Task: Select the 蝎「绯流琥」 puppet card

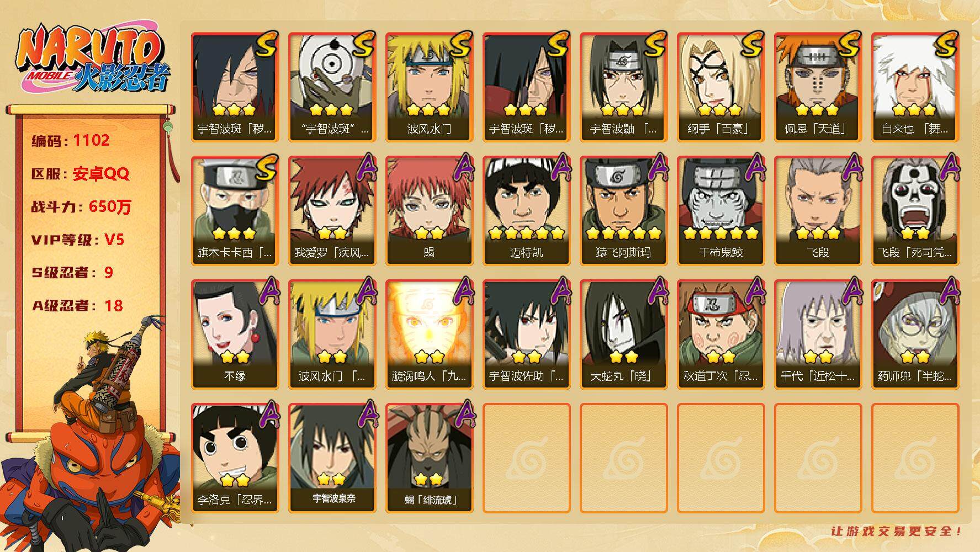Action: (429, 458)
